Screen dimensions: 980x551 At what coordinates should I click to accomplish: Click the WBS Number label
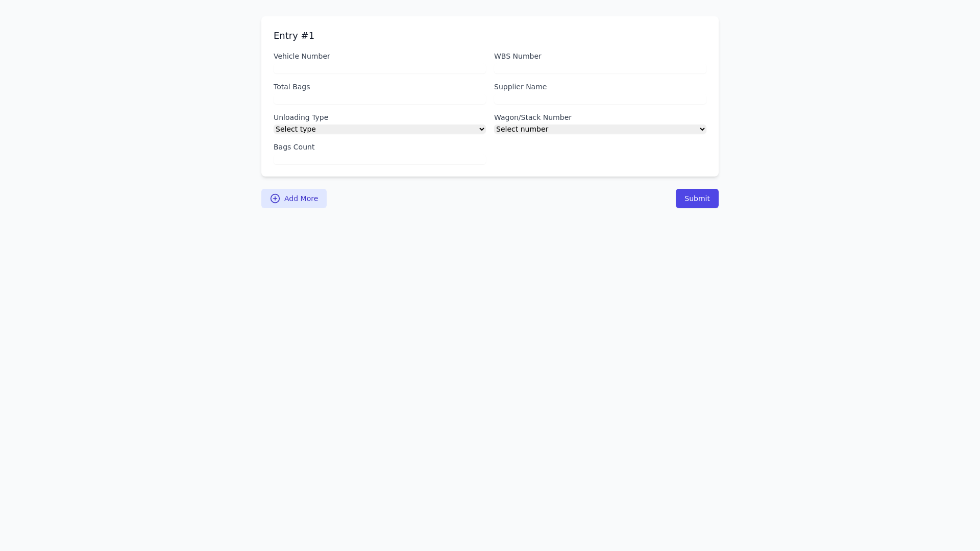[x=518, y=56]
